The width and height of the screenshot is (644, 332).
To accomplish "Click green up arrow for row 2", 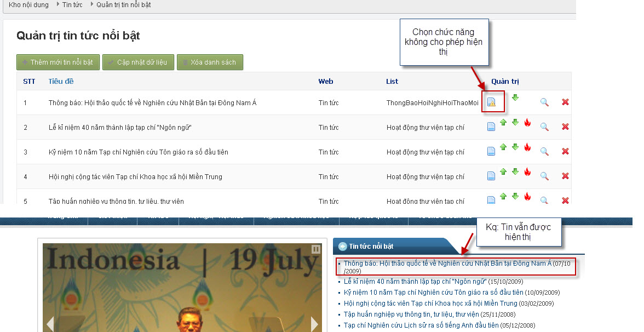I will [x=503, y=123].
